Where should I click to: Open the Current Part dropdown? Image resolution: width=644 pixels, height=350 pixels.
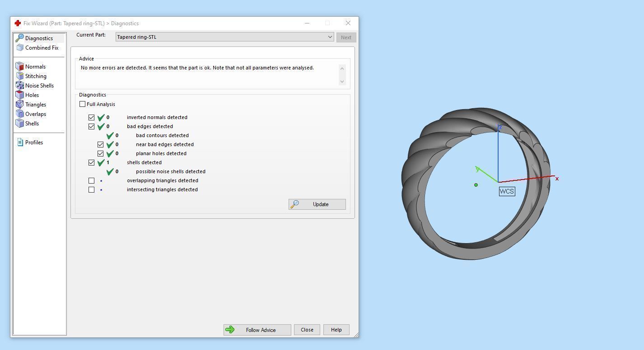[330, 37]
